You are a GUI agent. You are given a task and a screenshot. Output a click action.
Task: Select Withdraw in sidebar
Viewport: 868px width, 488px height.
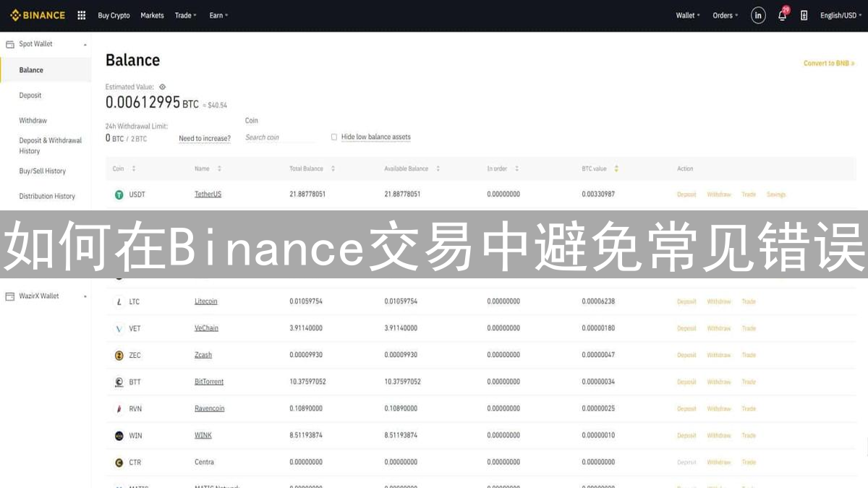pos(33,121)
